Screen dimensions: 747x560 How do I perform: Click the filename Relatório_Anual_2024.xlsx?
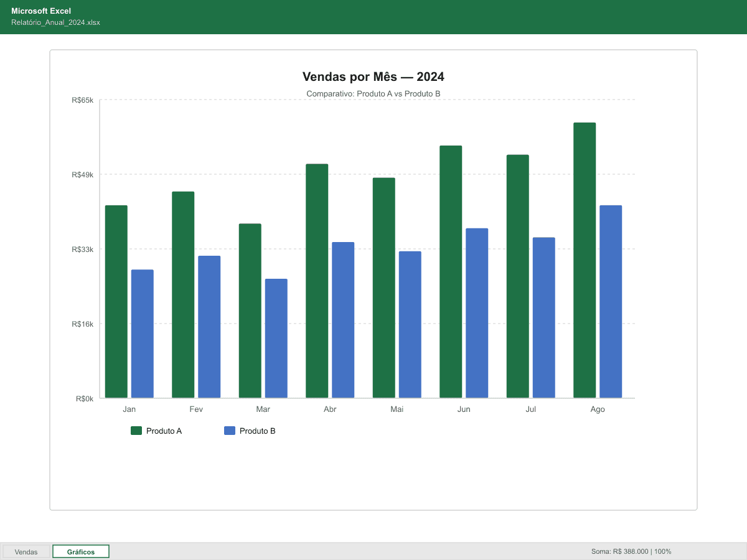[55, 22]
